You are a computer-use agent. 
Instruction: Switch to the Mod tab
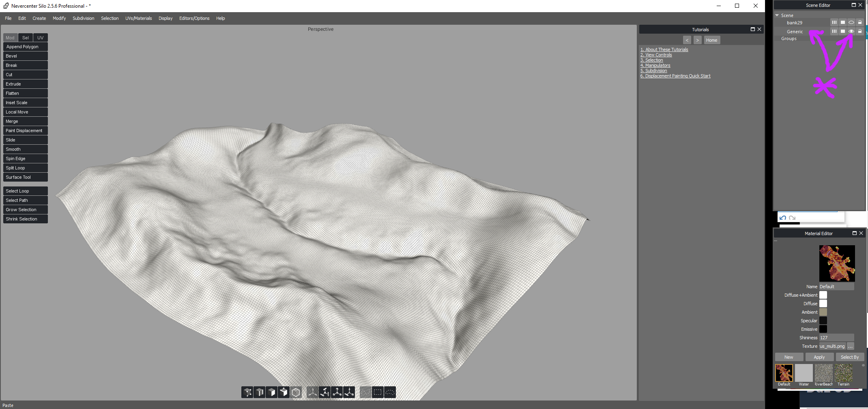(x=10, y=38)
